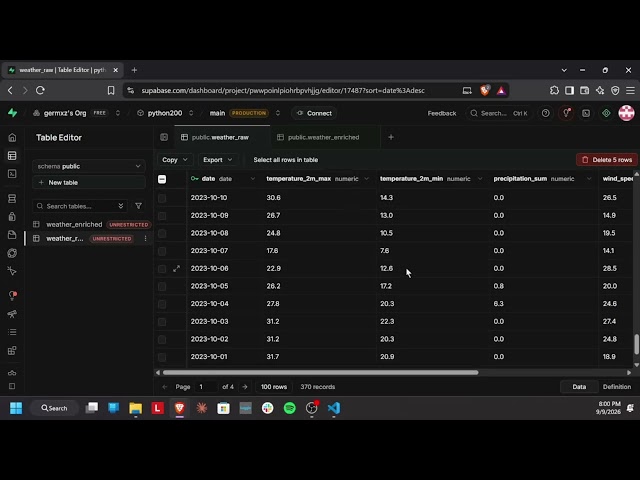The width and height of the screenshot is (640, 480).
Task: Create New table
Action: click(89, 182)
